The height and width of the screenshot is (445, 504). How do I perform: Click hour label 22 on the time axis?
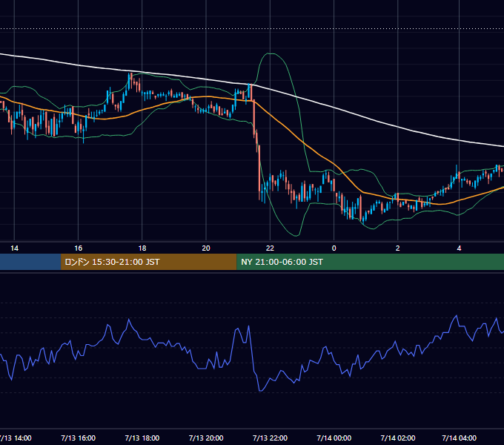click(x=270, y=248)
